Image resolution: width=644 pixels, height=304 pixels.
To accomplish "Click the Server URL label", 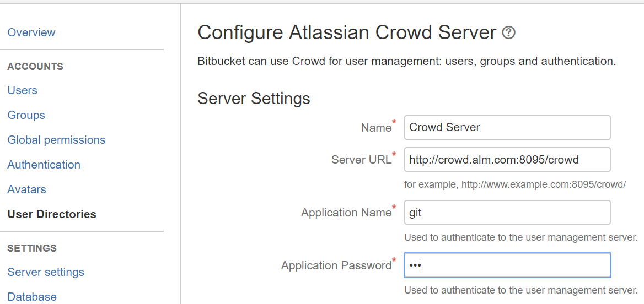I will point(361,160).
